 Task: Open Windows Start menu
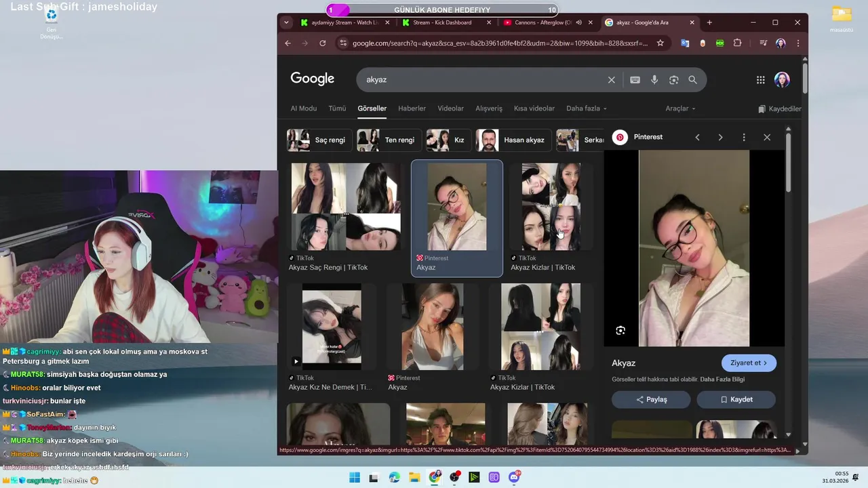click(x=355, y=477)
